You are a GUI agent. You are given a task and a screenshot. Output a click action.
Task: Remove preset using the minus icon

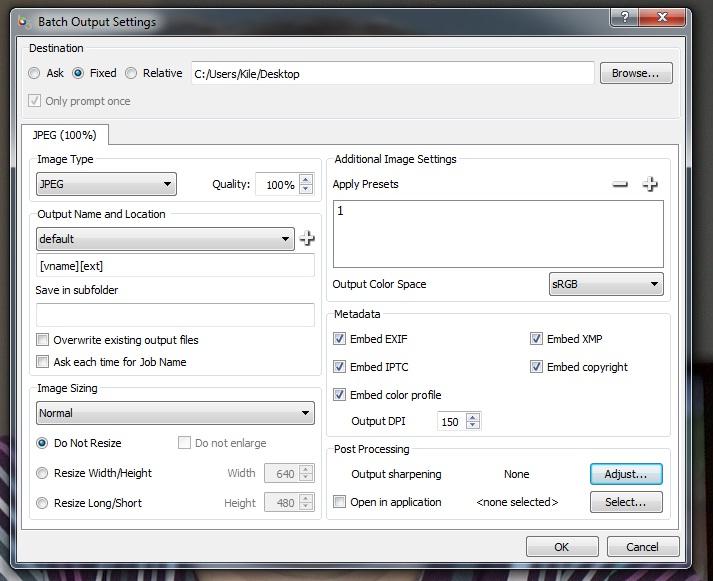pos(620,184)
